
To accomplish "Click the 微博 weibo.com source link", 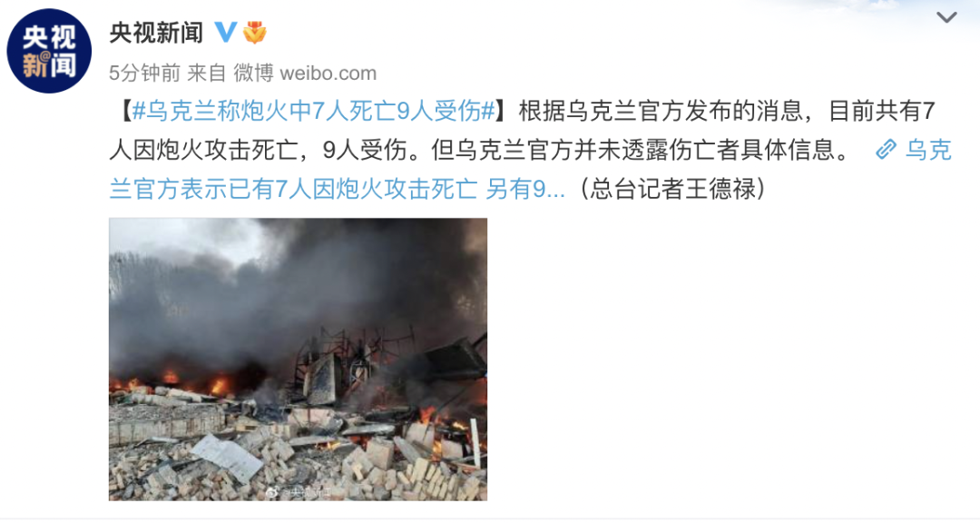I will [x=305, y=74].
